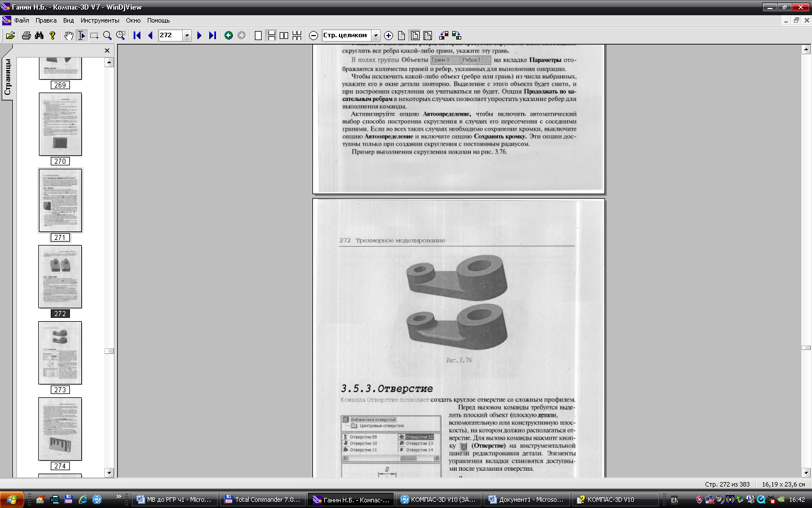Image resolution: width=812 pixels, height=508 pixels.
Task: Click document scrollbar down arrow
Action: click(x=806, y=472)
